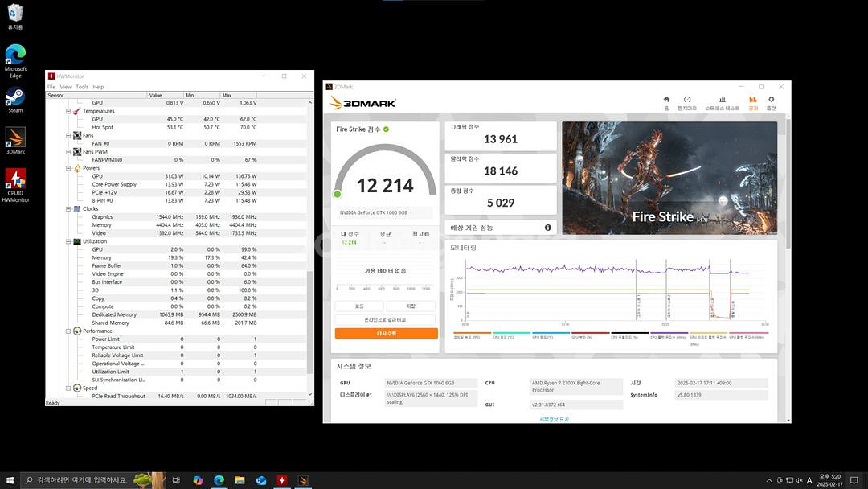Click the 세부정보 표시 link in 시스템 정보

pos(554,419)
